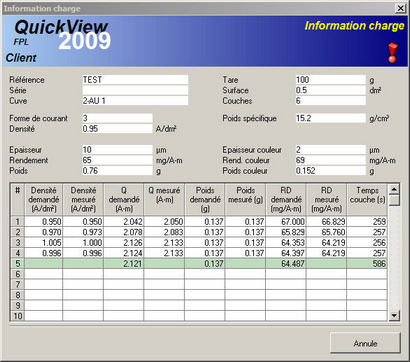Select row header number 8
Image resolution: width=410 pixels, height=362 pixels.
(x=18, y=295)
